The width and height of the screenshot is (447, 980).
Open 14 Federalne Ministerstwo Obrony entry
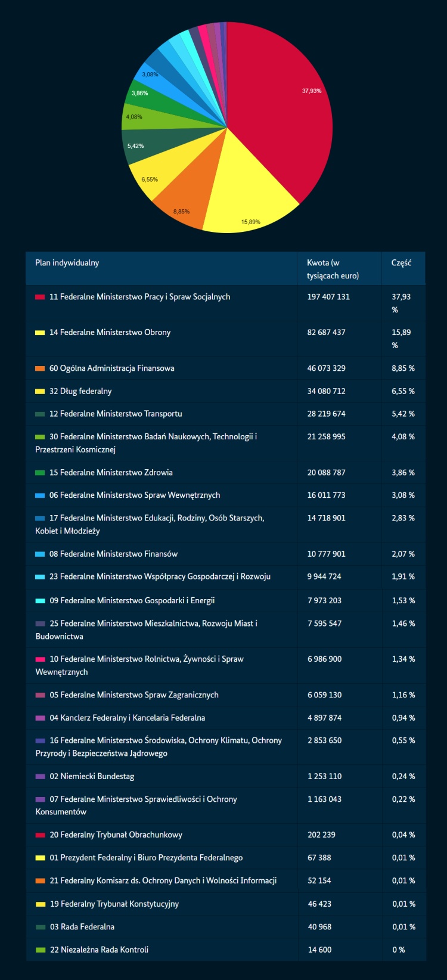point(110,333)
